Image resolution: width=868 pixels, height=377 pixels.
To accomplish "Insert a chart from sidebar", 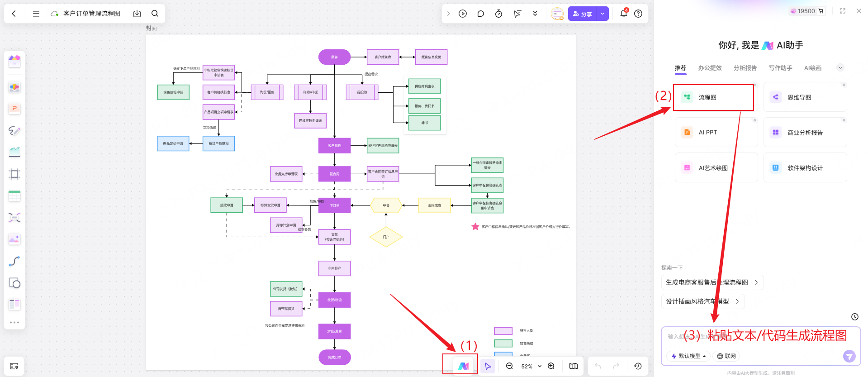I will tap(14, 152).
